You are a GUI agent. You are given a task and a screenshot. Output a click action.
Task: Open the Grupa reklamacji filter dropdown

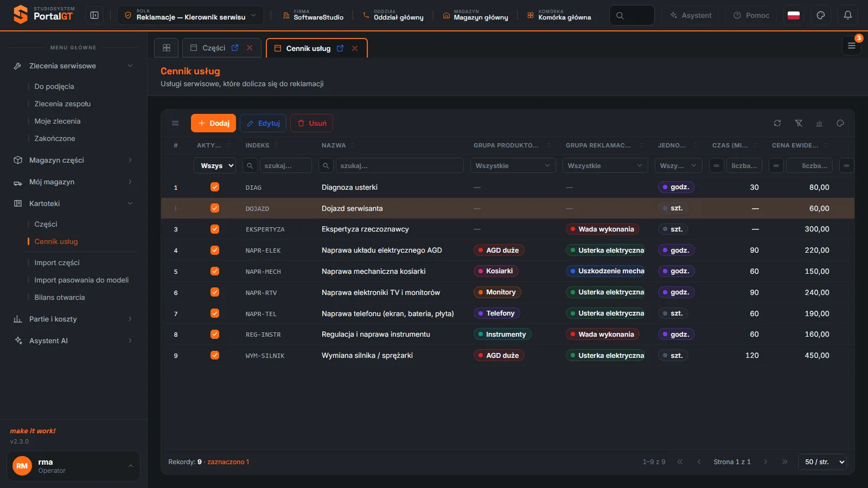coord(605,165)
